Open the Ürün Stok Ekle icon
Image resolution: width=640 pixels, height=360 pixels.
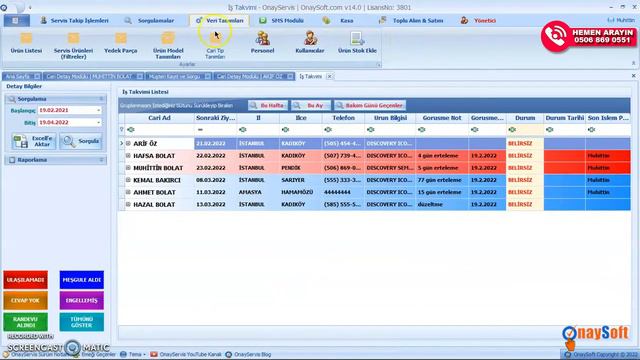(357, 43)
